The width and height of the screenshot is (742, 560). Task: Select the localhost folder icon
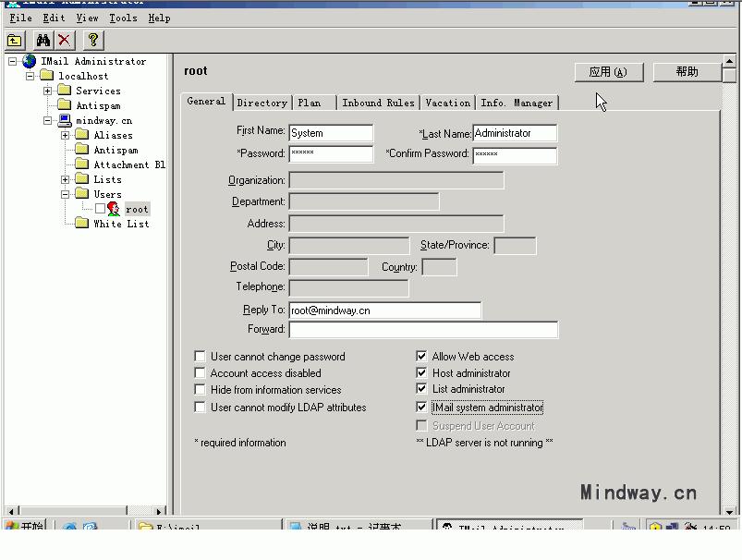(x=46, y=75)
